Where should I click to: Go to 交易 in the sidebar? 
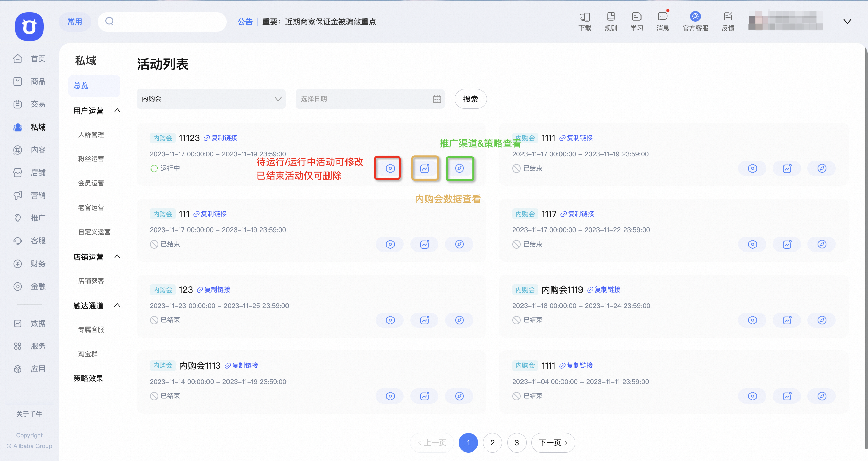[x=29, y=104]
